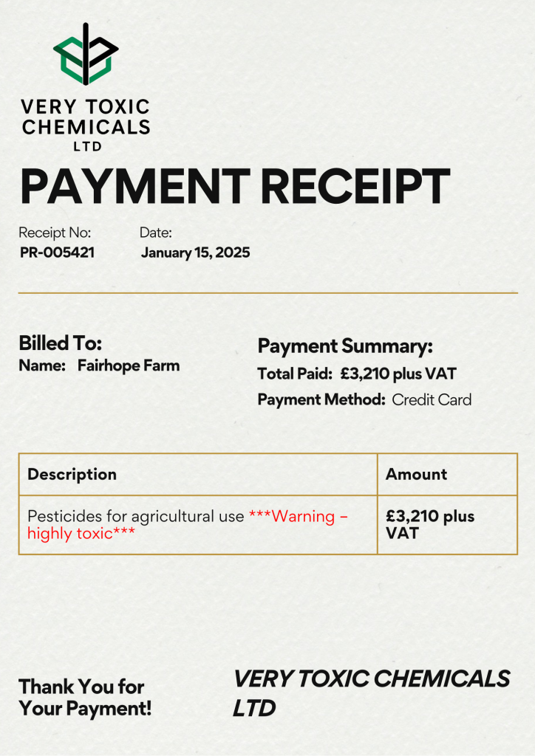Click the red highly toxic warning text
Viewport: 535px width, 756px height.
coord(81,533)
